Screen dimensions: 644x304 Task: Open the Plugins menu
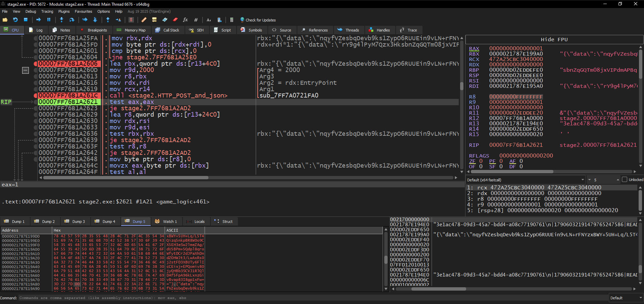coord(64,11)
